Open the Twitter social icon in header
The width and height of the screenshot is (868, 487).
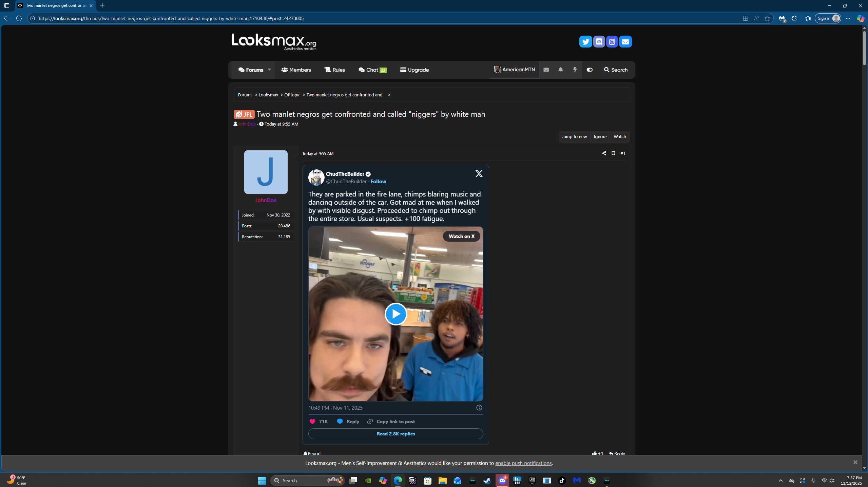tap(585, 41)
